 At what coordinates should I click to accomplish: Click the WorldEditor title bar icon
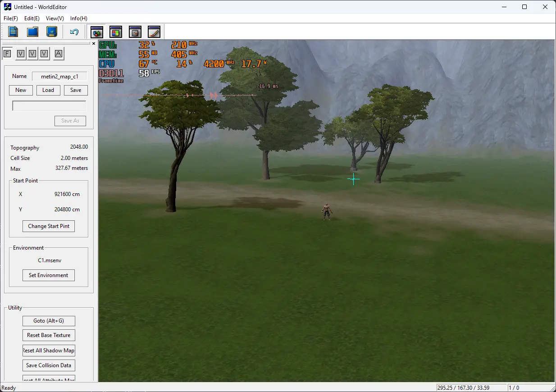pos(8,7)
